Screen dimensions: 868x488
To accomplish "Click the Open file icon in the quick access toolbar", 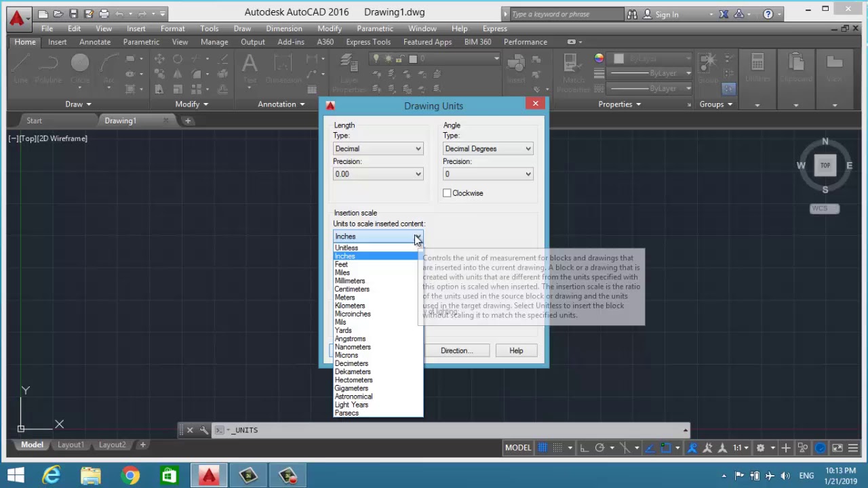I will pos(59,14).
